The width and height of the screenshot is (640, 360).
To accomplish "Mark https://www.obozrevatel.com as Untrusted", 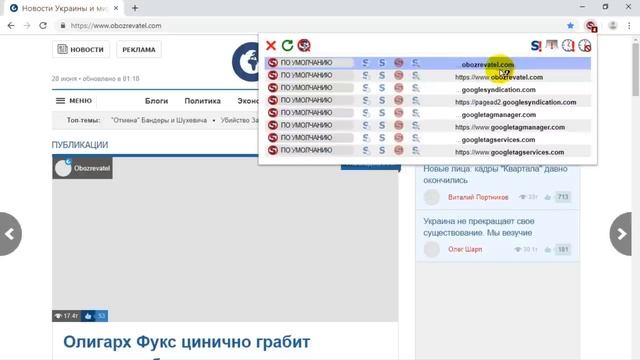I will pos(399,76).
